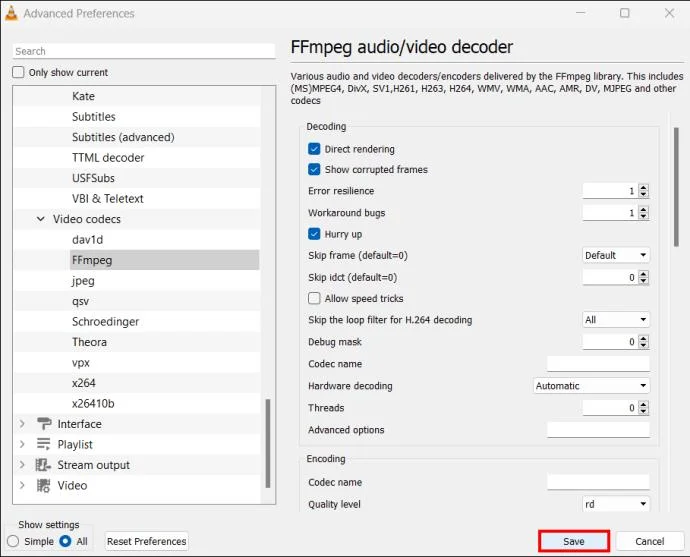Click the Video film strip icon
Viewport: 690px width, 557px height.
tap(43, 485)
